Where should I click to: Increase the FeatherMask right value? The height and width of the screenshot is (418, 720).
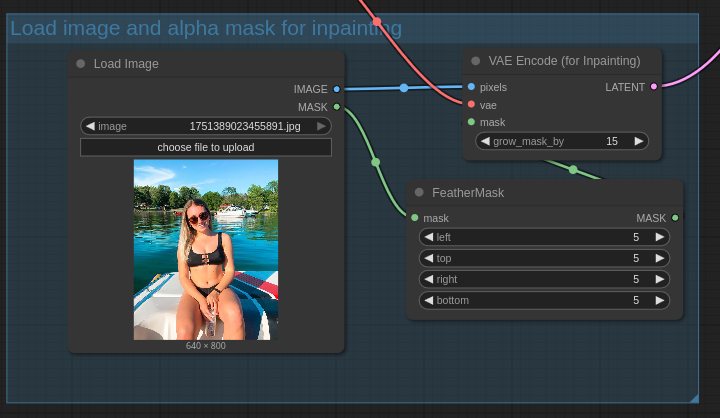click(x=660, y=279)
